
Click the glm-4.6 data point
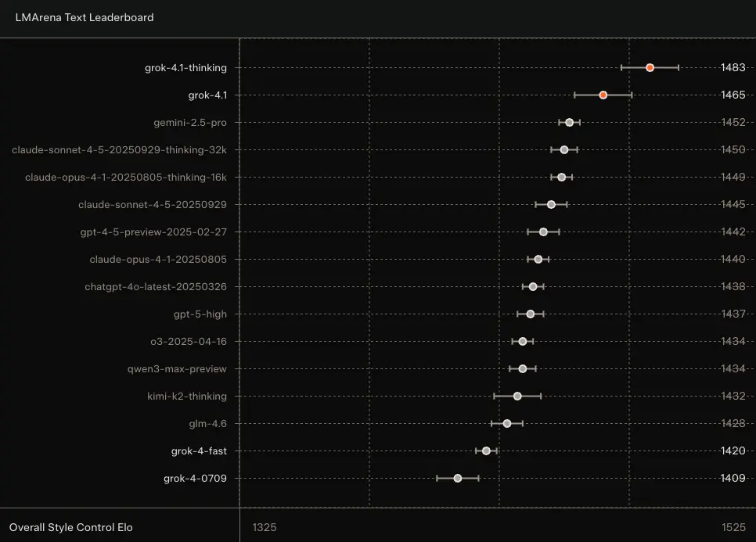[x=507, y=424]
